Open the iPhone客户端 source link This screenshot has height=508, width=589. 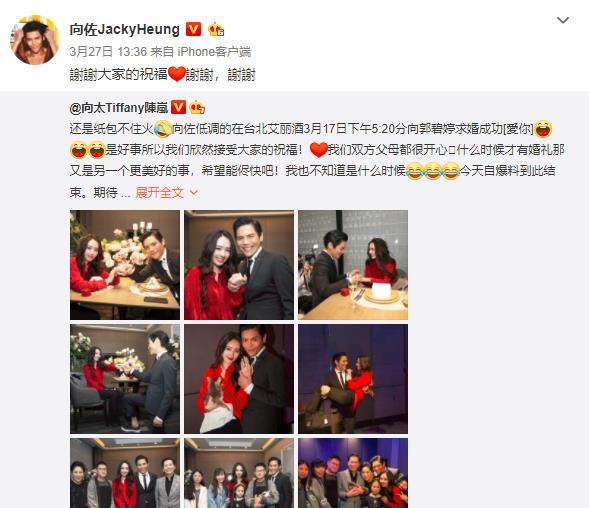[214, 51]
